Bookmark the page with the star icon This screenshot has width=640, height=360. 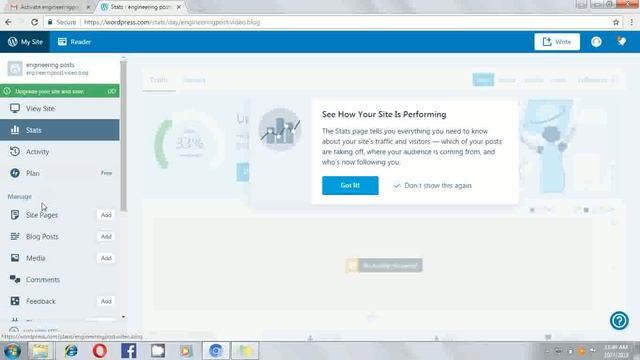pyautogui.click(x=616, y=22)
